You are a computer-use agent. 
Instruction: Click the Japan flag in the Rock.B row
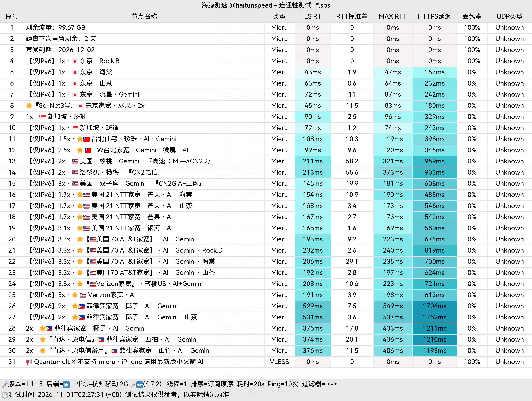(75, 61)
